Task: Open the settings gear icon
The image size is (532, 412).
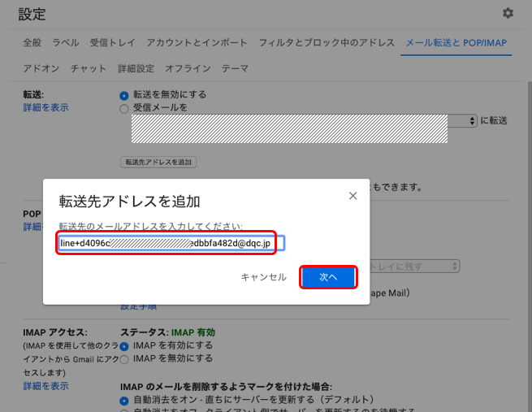Action: coord(508,13)
